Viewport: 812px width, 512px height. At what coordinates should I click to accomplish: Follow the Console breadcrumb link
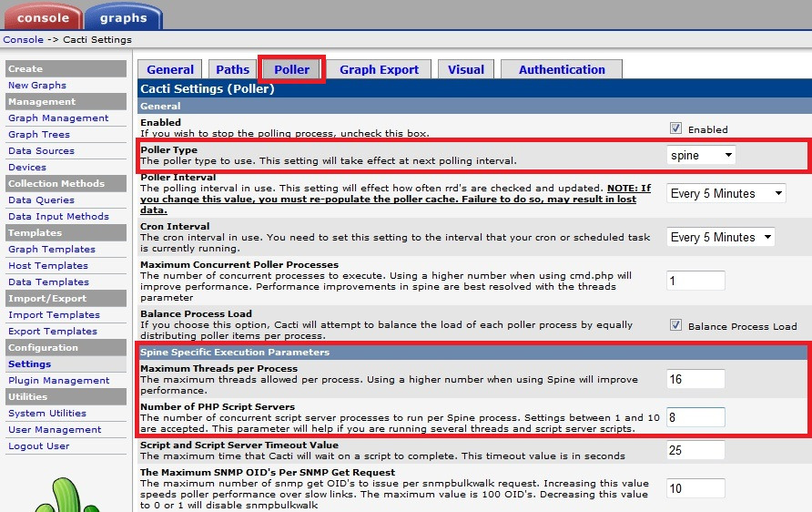(x=24, y=39)
